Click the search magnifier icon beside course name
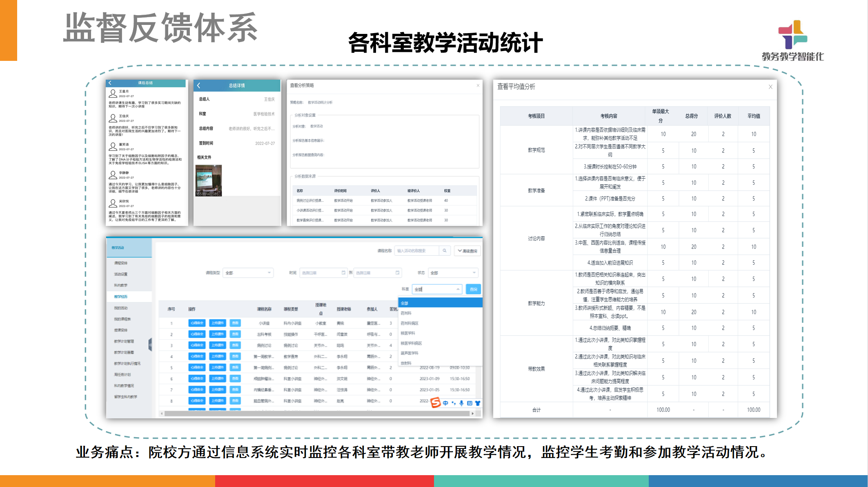 click(444, 251)
